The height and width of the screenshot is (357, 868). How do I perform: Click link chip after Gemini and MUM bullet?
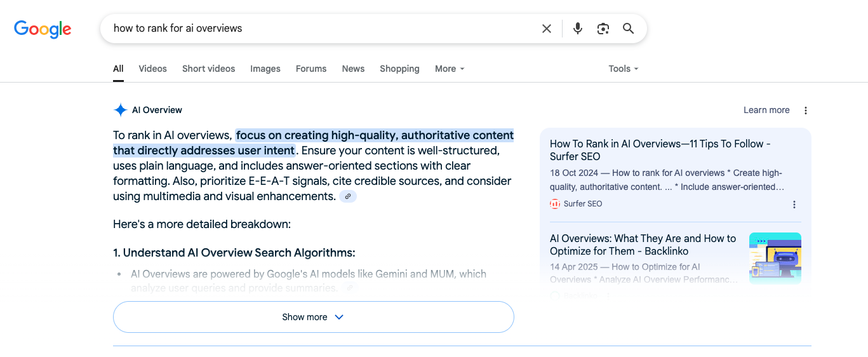(349, 288)
